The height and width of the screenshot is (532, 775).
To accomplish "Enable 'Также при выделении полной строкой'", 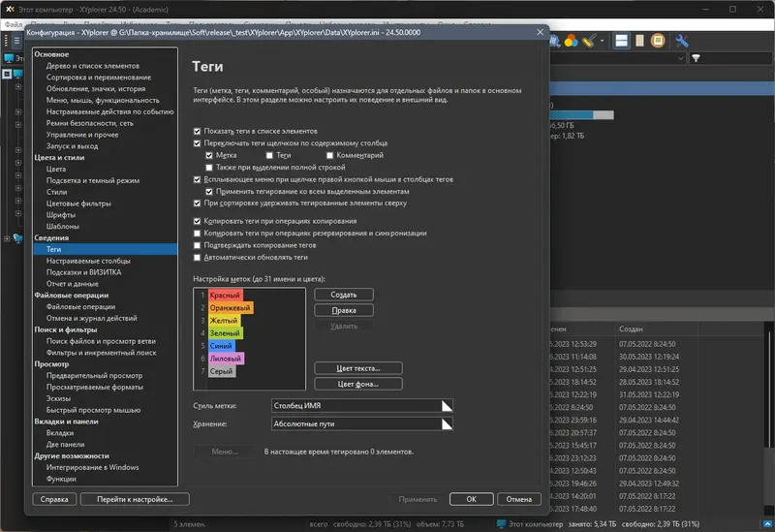I will click(209, 168).
